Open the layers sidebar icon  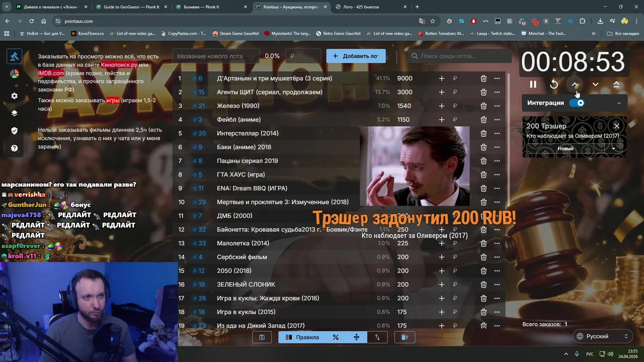click(x=14, y=113)
